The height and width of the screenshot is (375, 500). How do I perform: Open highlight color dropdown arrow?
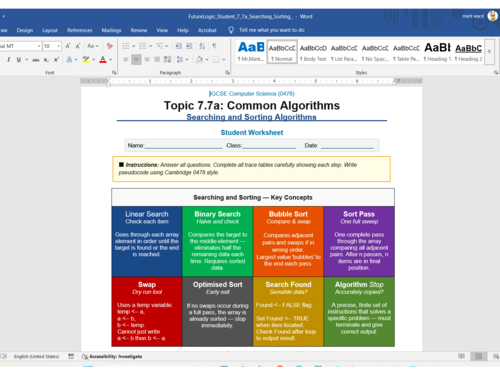(x=94, y=60)
